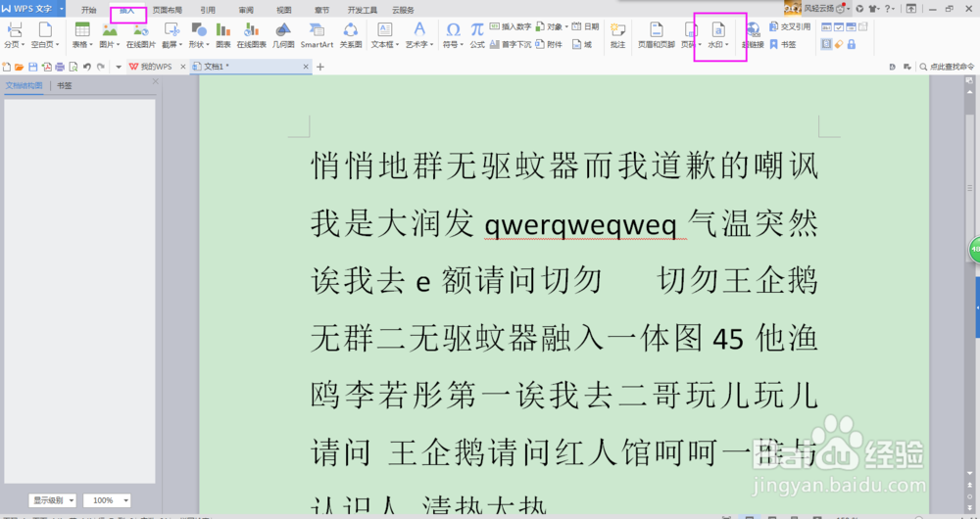The image size is (980, 519).
Task: Undo the last action
Action: [87, 67]
